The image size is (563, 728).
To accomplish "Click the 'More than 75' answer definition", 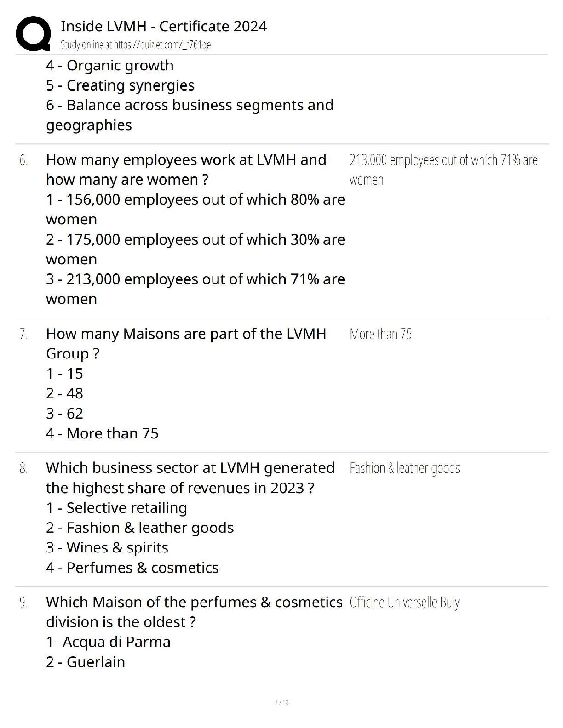I will [x=380, y=334].
